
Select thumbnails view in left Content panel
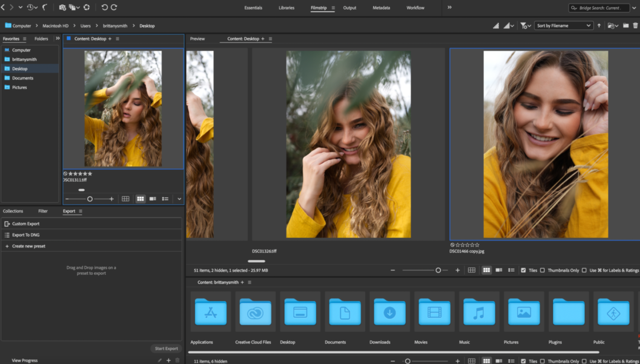click(140, 199)
